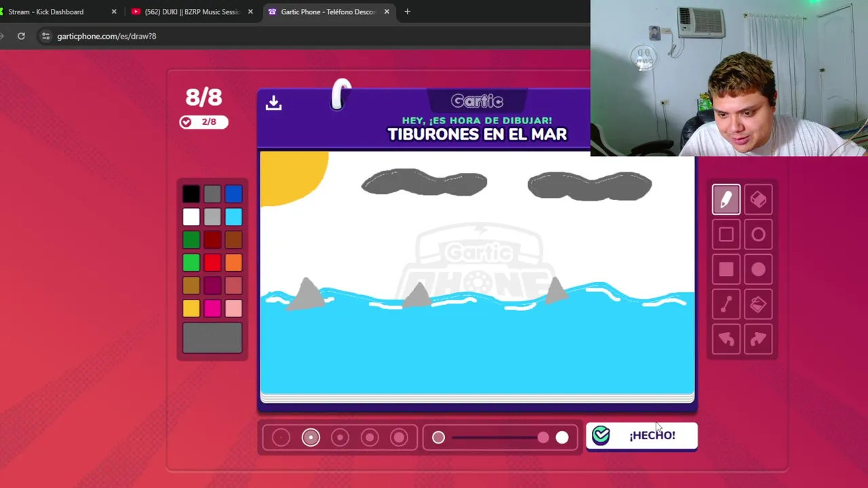Screen dimensions: 868x488
Task: Pick the dark blue color swatch
Action: point(233,195)
